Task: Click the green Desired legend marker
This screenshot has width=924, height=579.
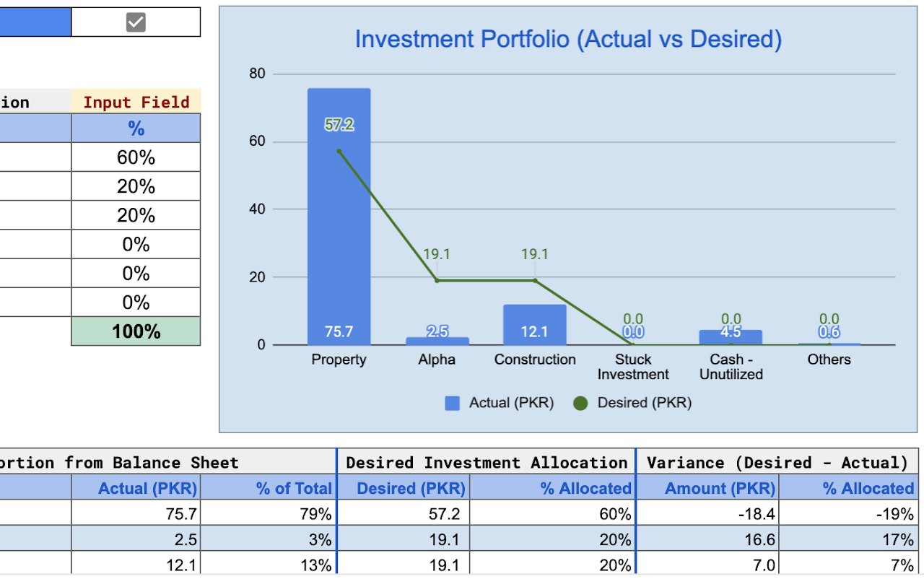Action: pos(580,403)
